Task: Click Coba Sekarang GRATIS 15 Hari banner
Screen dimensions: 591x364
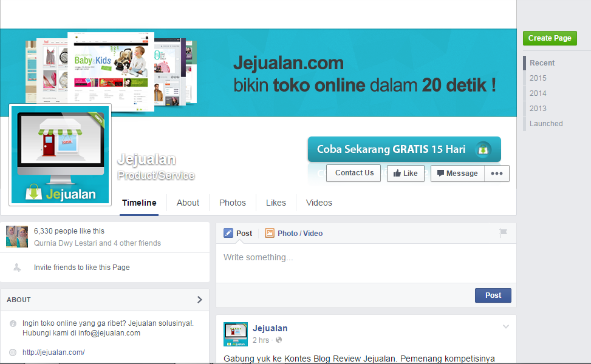Action: [404, 149]
